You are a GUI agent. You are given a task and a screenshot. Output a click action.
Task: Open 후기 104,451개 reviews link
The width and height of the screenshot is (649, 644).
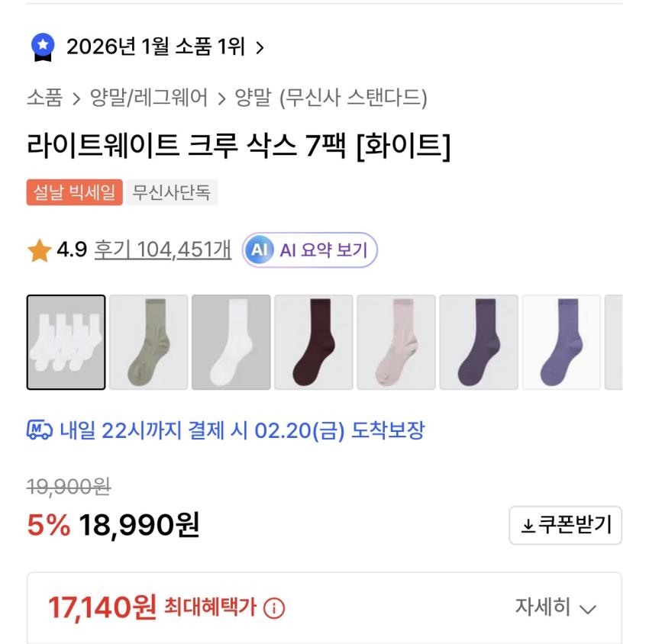163,250
